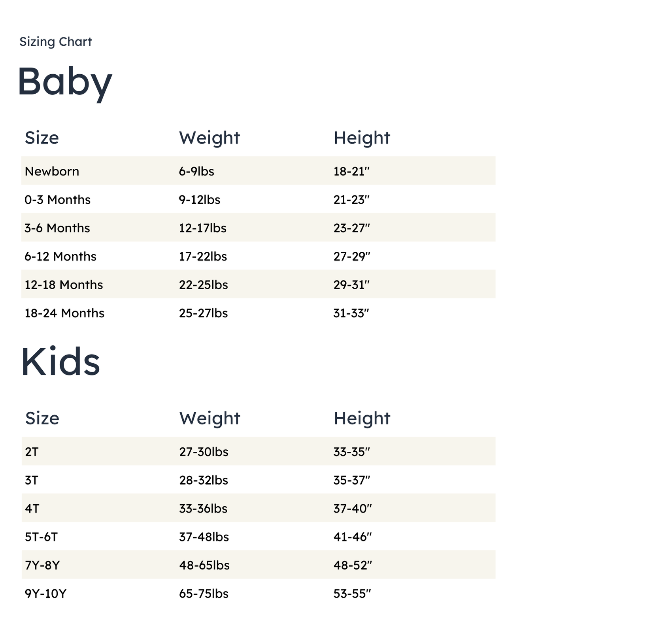
Task: Click the Sizing Chart title text
Action: point(55,41)
